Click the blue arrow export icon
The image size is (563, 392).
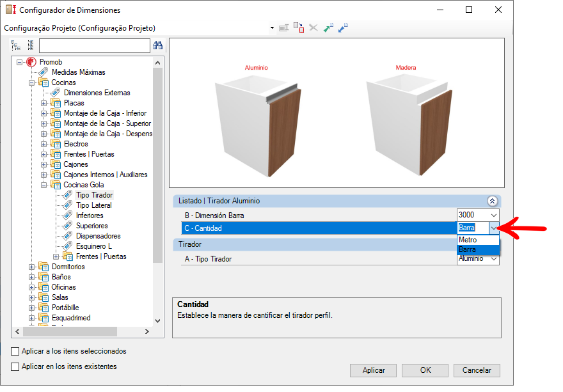[x=343, y=28]
